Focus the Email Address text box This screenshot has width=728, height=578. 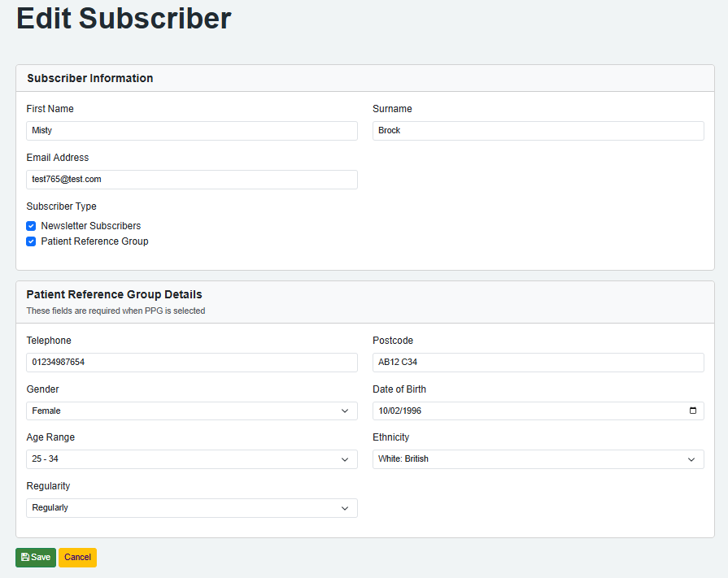[x=191, y=180]
